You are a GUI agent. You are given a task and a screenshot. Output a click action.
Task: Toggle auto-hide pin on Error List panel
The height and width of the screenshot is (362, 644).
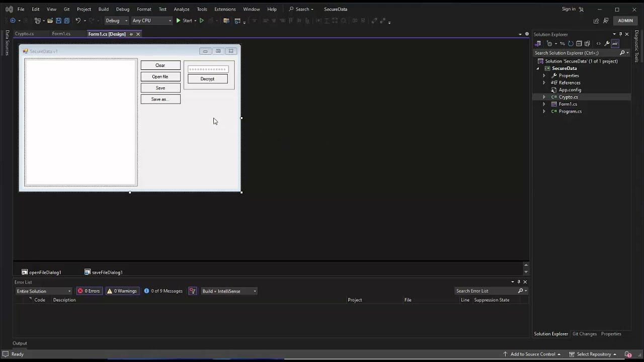point(519,282)
